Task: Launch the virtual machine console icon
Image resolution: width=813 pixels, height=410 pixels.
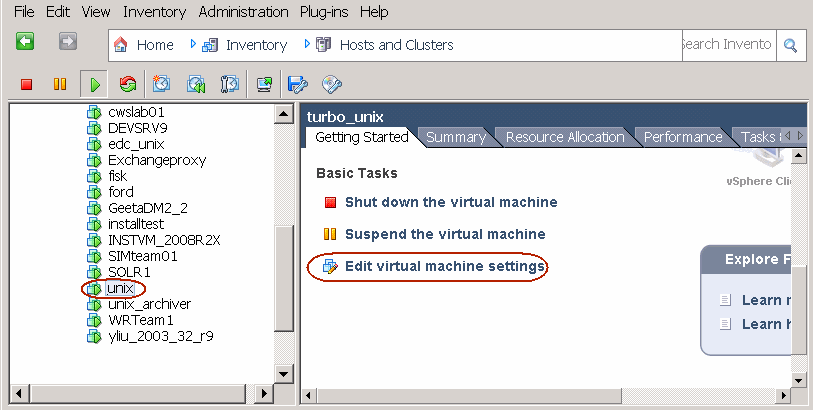Action: click(x=264, y=85)
